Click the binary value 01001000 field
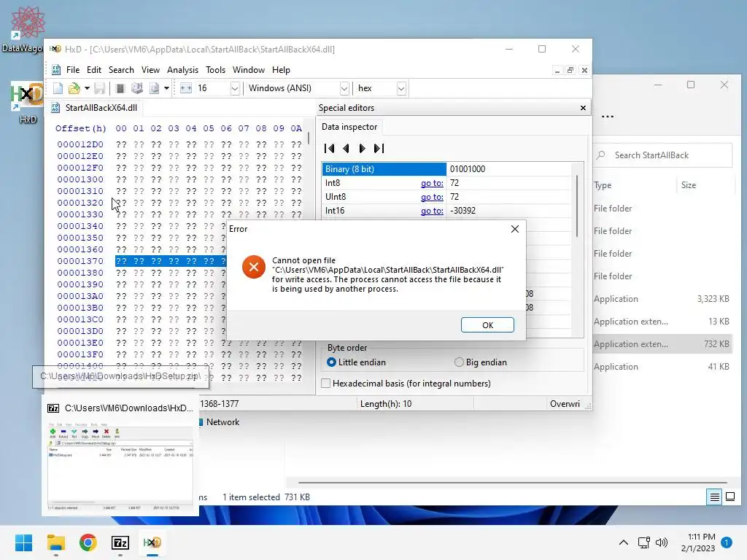Image resolution: width=747 pixels, height=560 pixels. click(508, 169)
